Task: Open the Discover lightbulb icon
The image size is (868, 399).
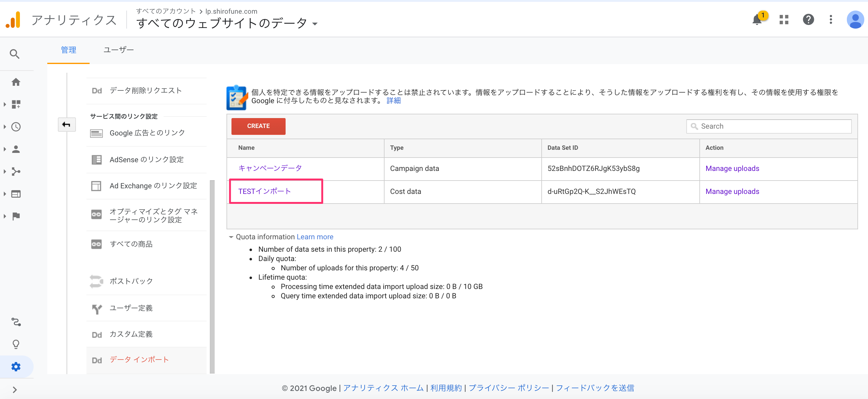Action: coord(16,344)
